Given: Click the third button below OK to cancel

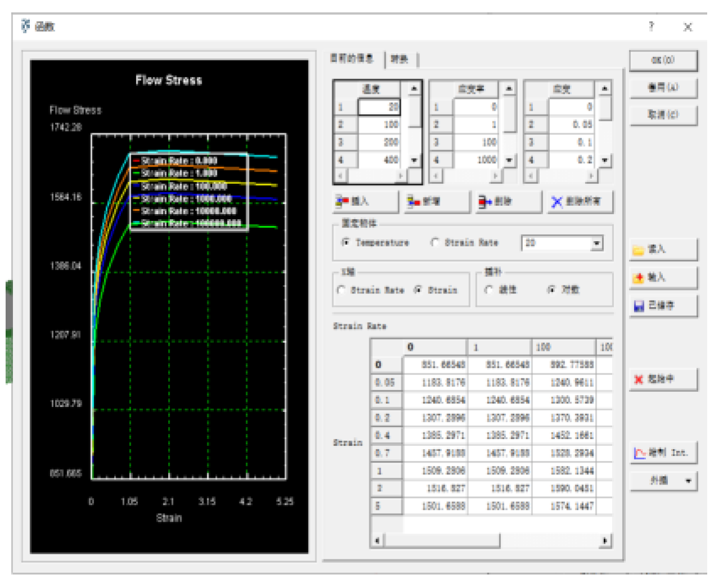Looking at the screenshot, I should click(x=663, y=115).
